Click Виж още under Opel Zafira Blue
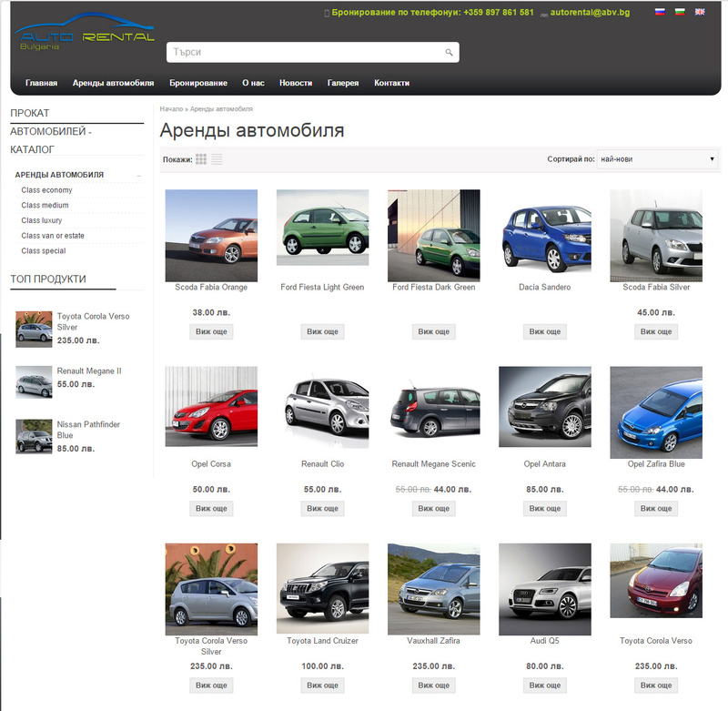 (x=656, y=509)
